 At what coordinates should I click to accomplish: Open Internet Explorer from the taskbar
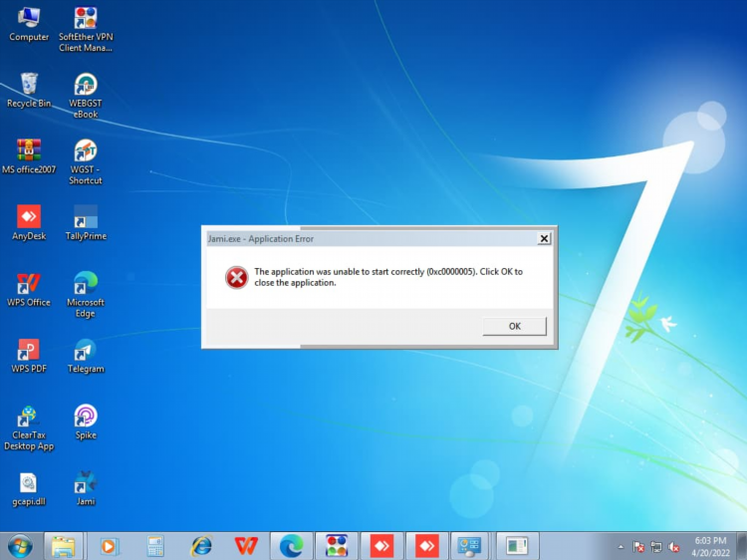201,546
